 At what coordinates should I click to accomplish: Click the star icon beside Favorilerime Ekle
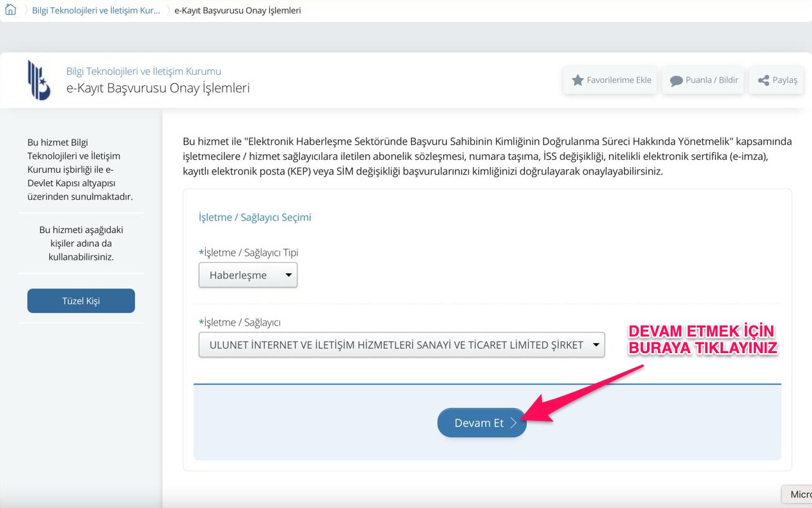tap(577, 81)
